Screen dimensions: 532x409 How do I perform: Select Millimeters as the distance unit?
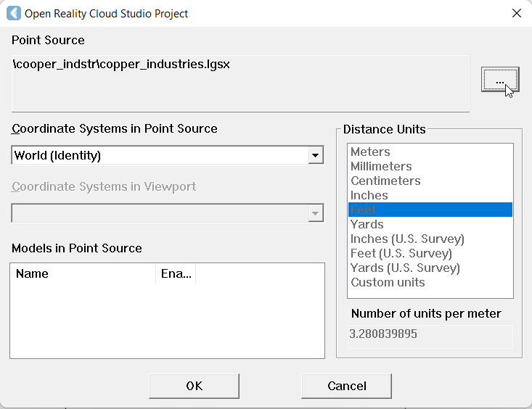(380, 166)
